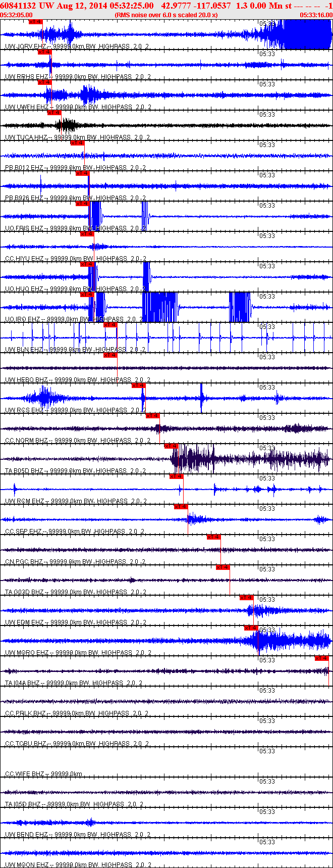Click the 05:33 time tick on UW JORV trace
This screenshot has height=868, width=333.
click(267, 24)
